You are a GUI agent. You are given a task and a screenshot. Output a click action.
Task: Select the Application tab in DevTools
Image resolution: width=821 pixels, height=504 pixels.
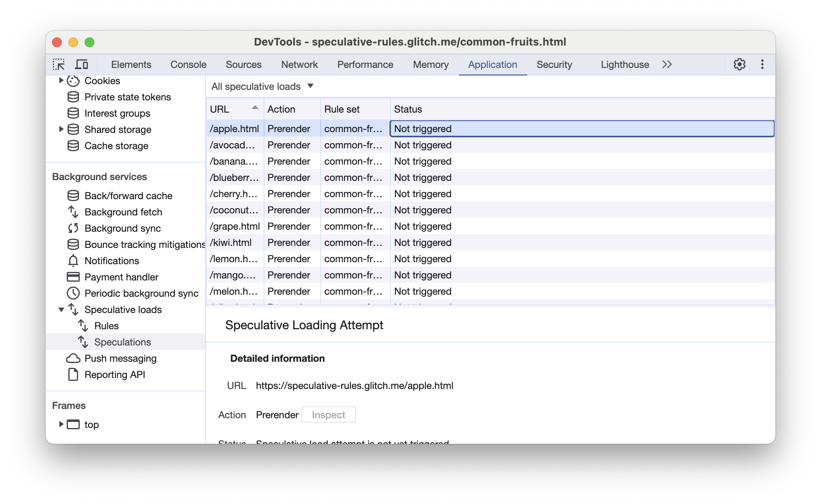pos(493,65)
